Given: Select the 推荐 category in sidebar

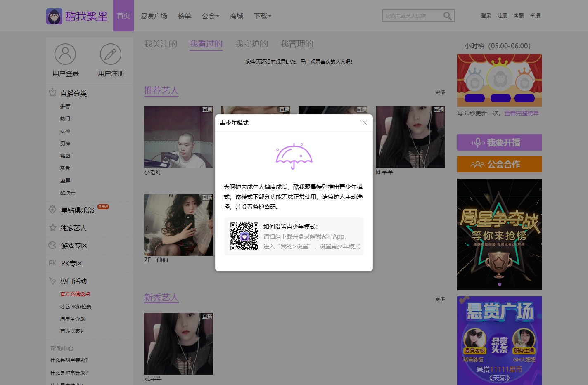Looking at the screenshot, I should coord(65,106).
